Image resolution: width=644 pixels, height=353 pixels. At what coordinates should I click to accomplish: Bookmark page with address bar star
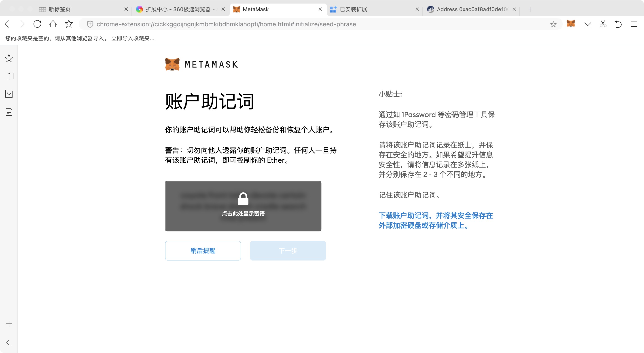point(553,24)
